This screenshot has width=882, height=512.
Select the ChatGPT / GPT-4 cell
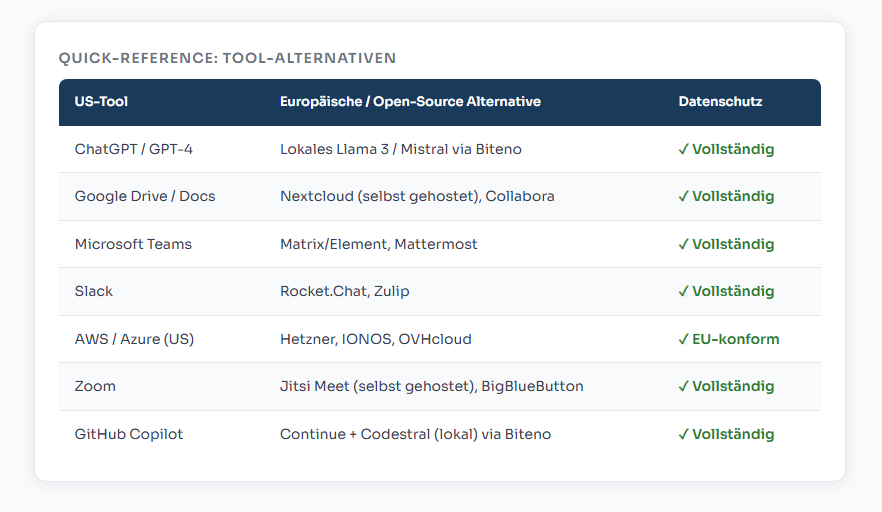point(134,149)
